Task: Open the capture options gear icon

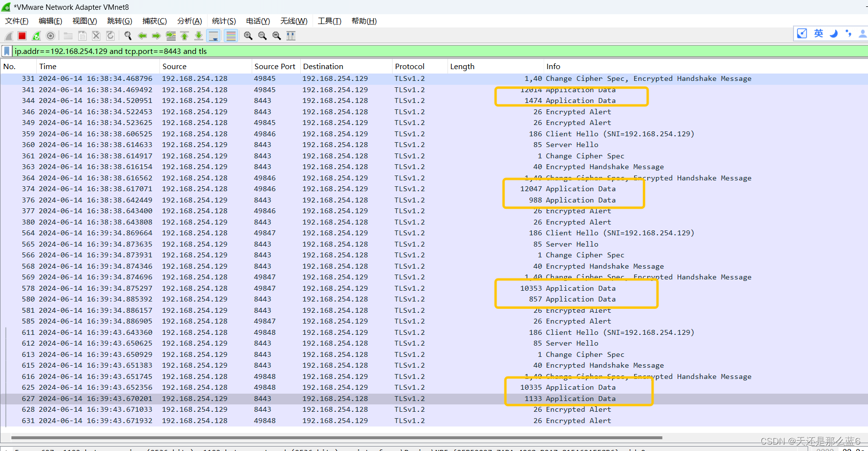Action: click(51, 35)
